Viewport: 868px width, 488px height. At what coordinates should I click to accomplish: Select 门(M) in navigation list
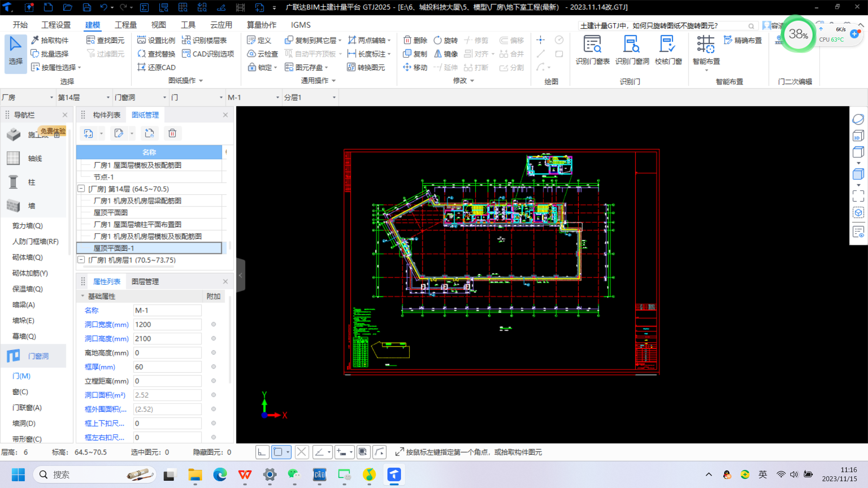[21, 375]
